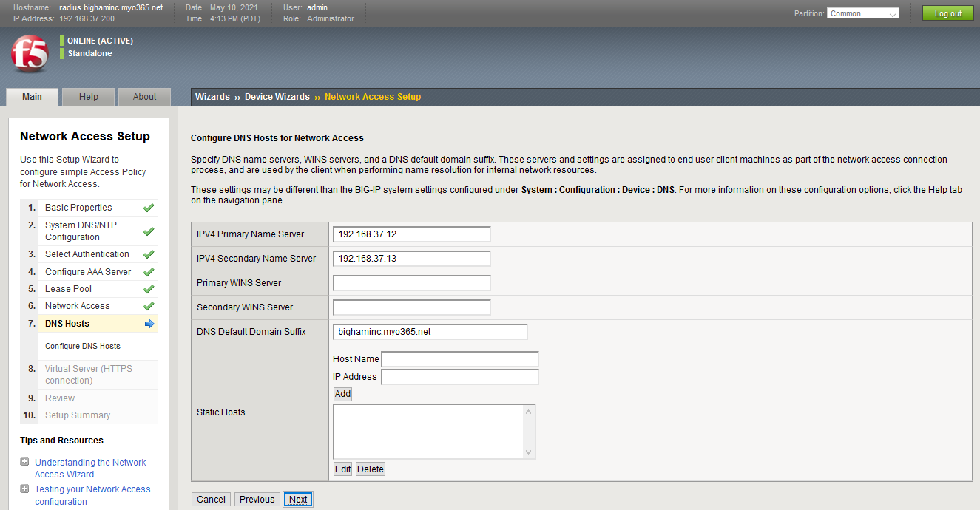Switch to the About tab
This screenshot has width=980, height=510.
pos(143,96)
